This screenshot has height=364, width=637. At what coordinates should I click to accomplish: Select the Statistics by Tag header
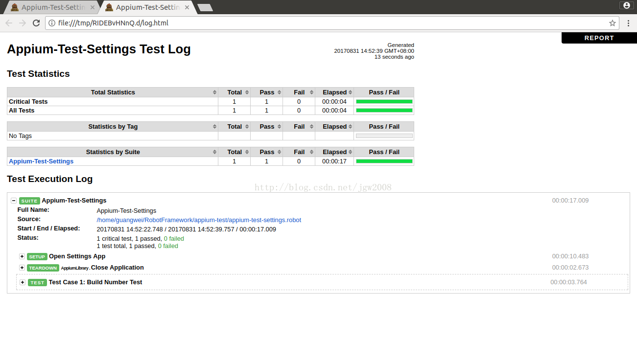[113, 126]
